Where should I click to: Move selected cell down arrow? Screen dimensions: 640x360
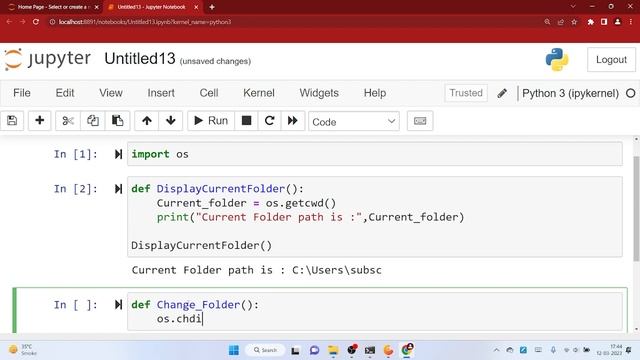pyautogui.click(x=171, y=121)
